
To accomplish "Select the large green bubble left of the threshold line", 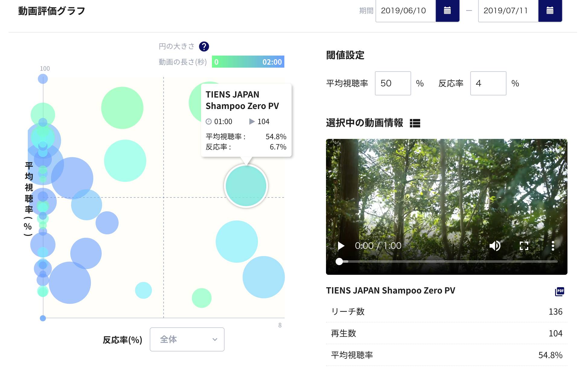I will click(x=122, y=108).
